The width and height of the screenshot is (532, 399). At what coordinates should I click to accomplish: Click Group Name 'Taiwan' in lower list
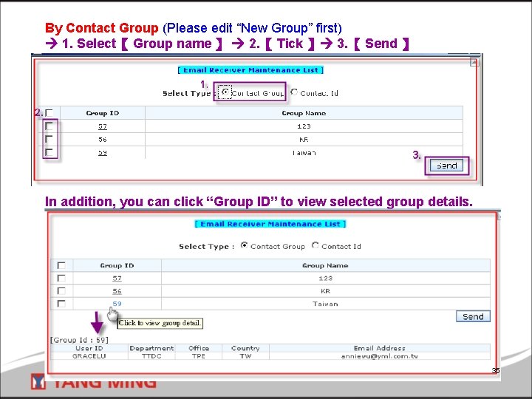[325, 304]
